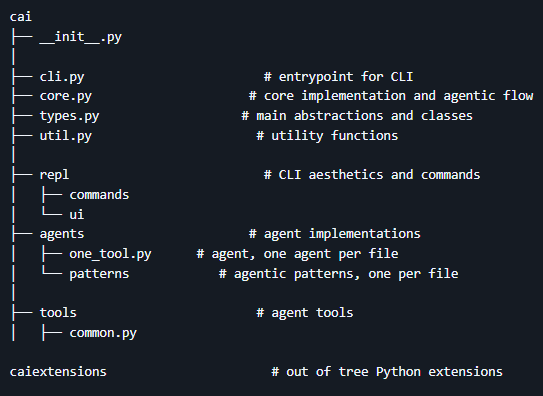Click the types.py entry
Screen dimensions: 543x396
point(69,116)
